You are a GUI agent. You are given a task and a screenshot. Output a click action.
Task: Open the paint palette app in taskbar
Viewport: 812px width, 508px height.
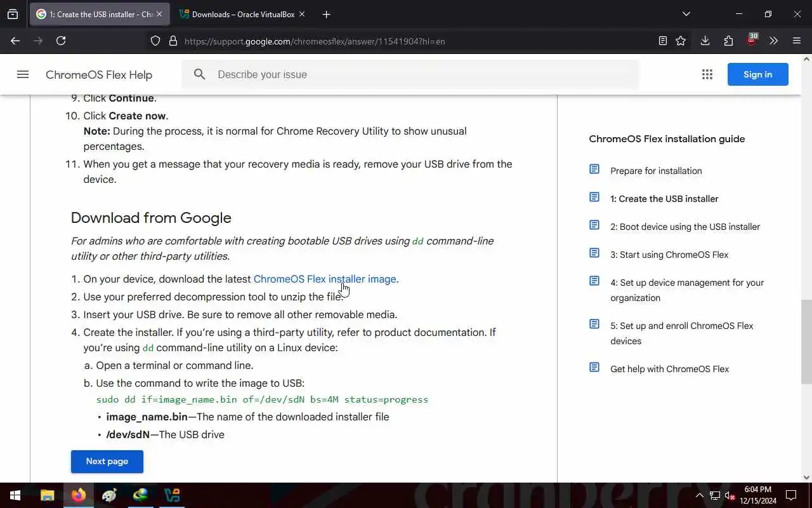click(x=110, y=495)
